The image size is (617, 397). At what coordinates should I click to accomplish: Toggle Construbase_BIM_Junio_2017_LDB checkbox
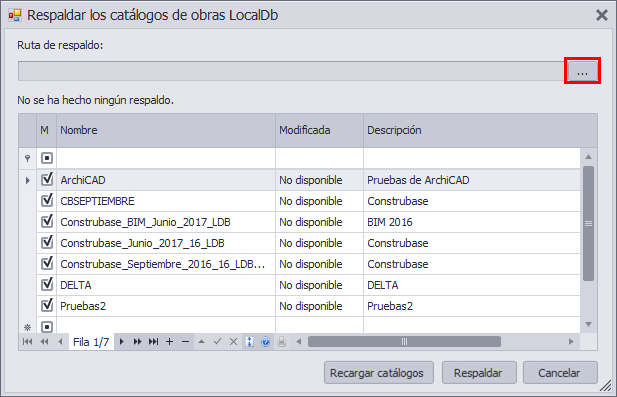(47, 221)
